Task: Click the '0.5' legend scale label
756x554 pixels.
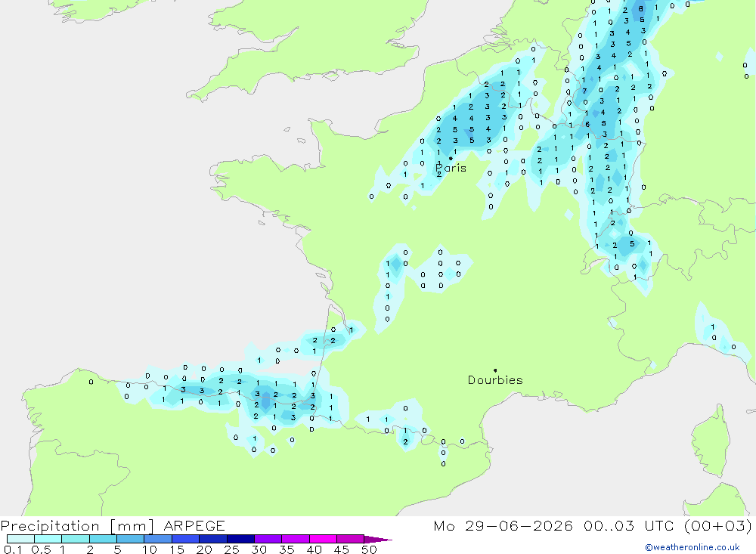Action: pos(41,549)
